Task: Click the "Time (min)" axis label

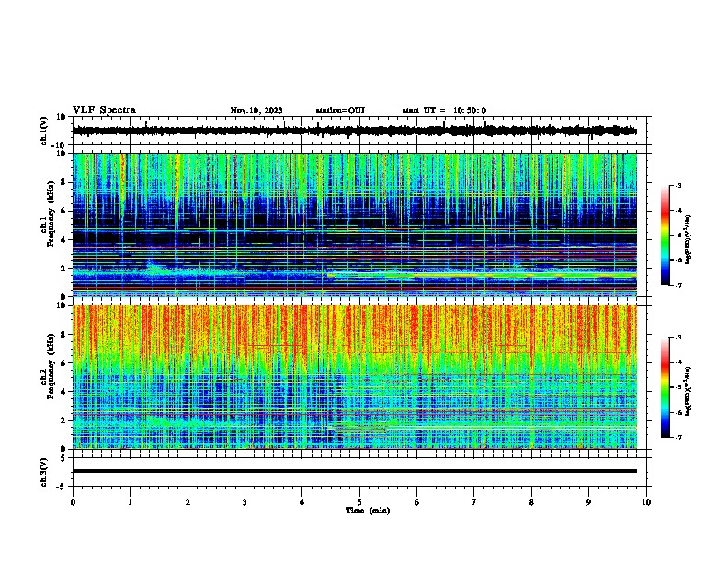Action: pyautogui.click(x=368, y=511)
